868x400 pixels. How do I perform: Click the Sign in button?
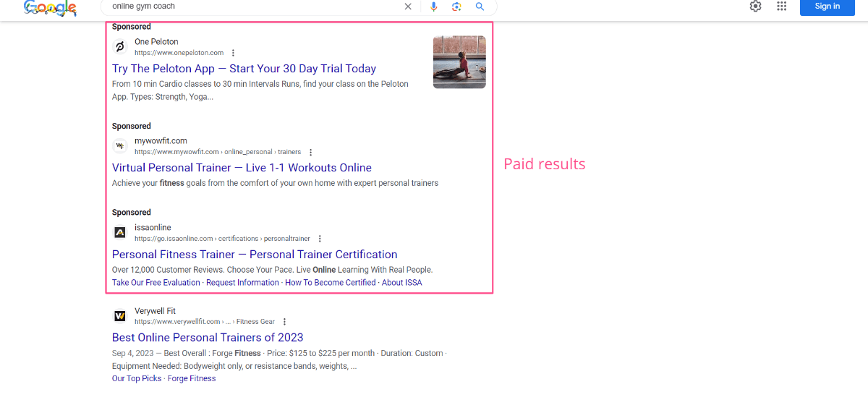827,7
